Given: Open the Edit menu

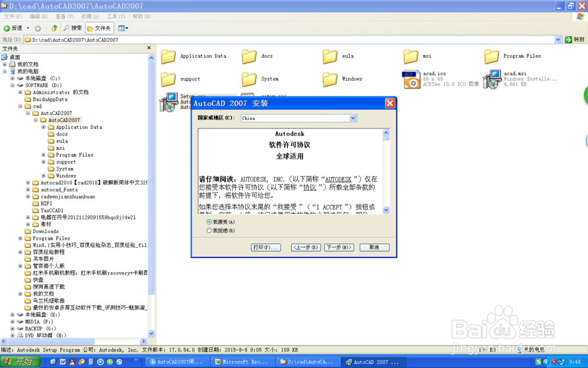Looking at the screenshot, I should 39,16.
